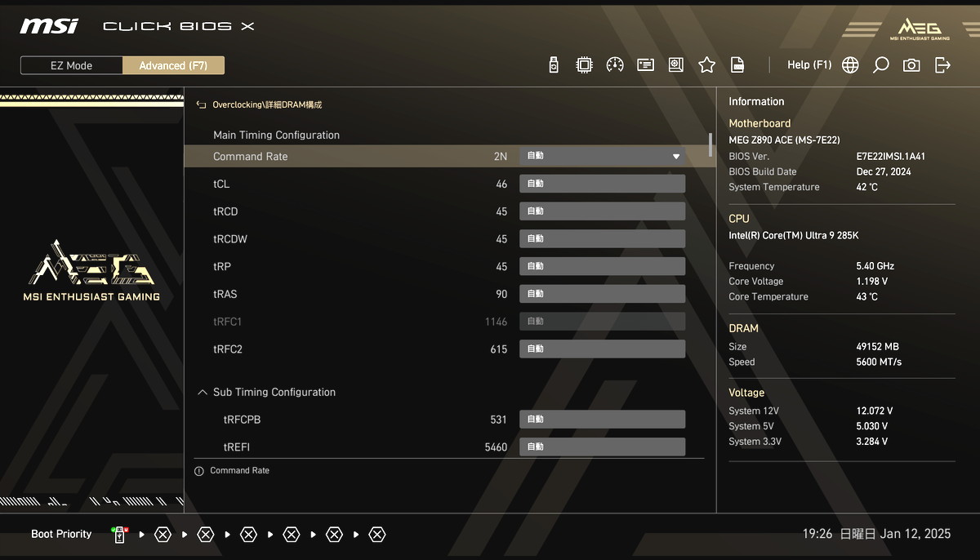Click the tREFI value 5460
Image resolution: width=980 pixels, height=560 pixels.
[496, 447]
